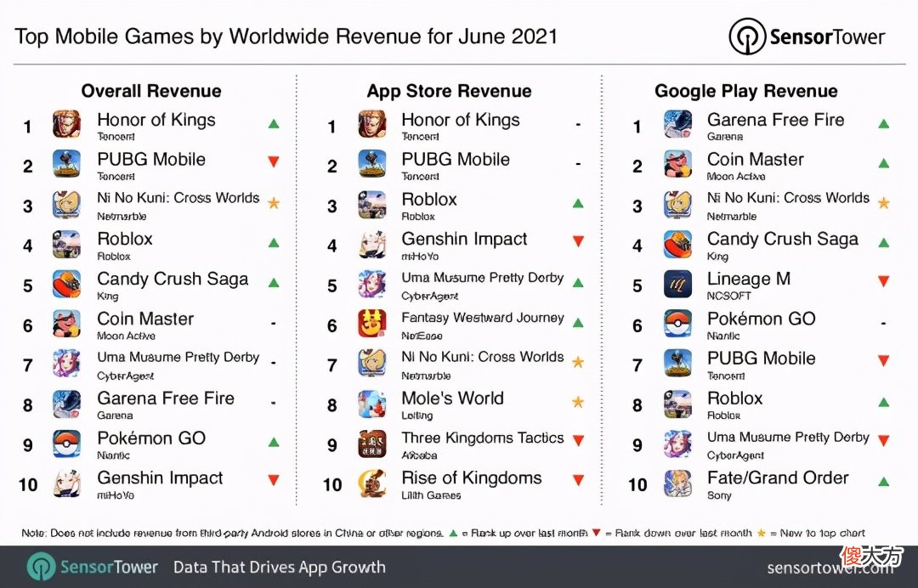918x588 pixels.
Task: Click the Three Kingdoms Tactics icon
Action: (x=371, y=444)
